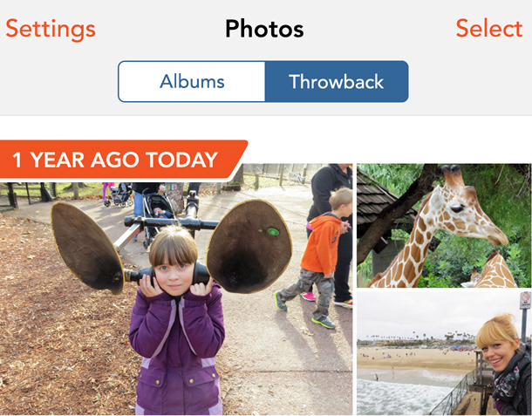
Task: Open the photo with the sandy beach
Action: (x=444, y=353)
